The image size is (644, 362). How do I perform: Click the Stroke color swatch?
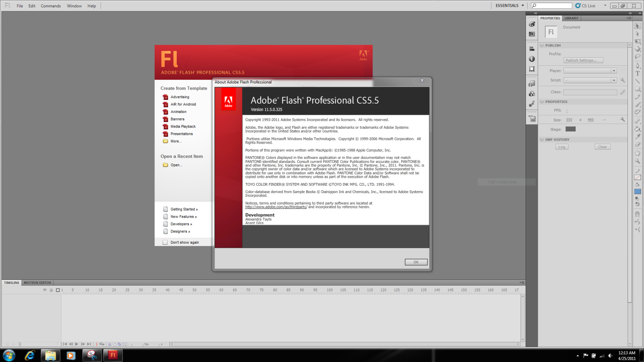pos(638,177)
